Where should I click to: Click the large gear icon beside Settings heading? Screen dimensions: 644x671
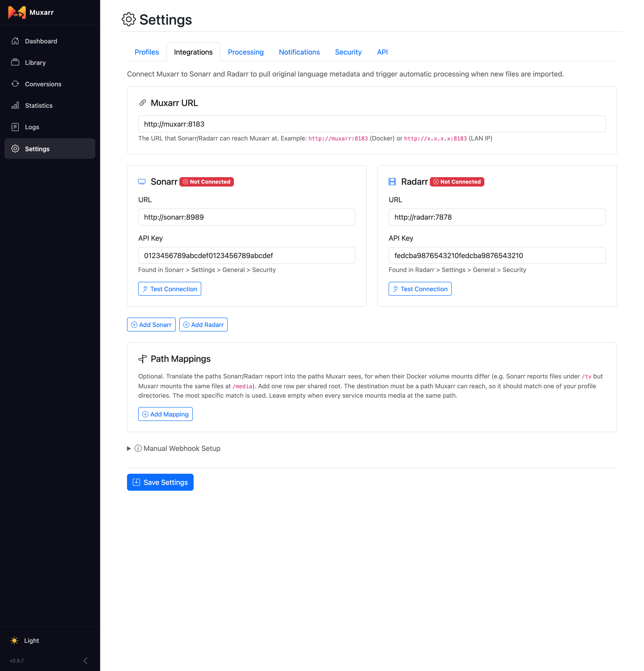(129, 19)
